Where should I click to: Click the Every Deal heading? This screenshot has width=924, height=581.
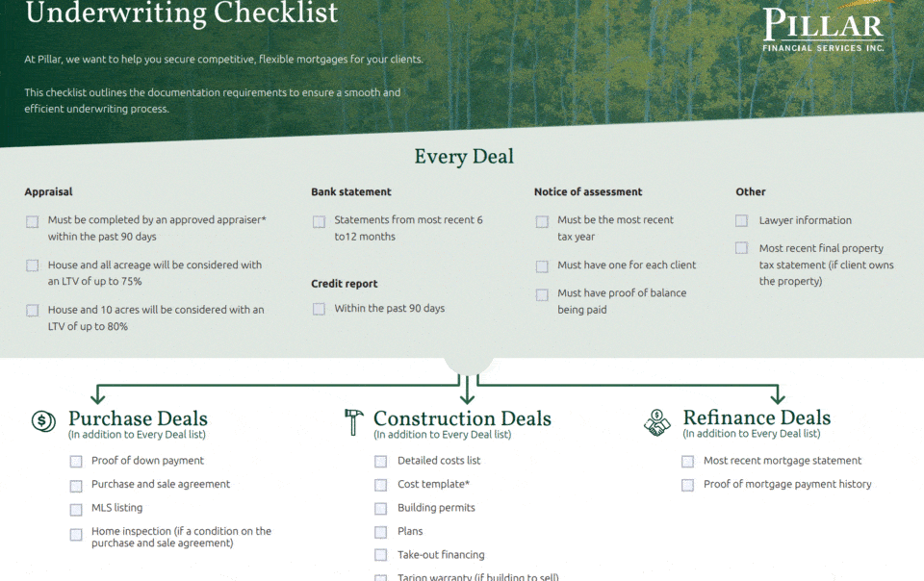point(464,157)
